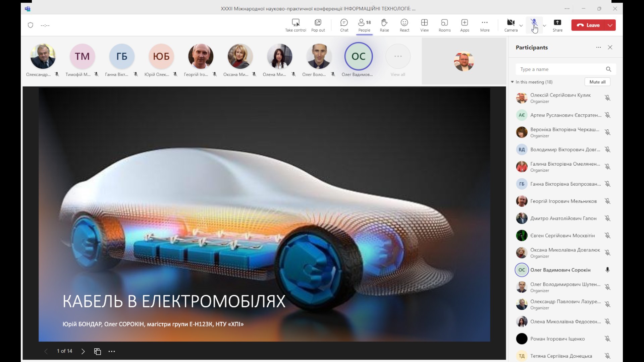The image size is (644, 362).
Task: Open breakout Rooms
Action: point(444,23)
